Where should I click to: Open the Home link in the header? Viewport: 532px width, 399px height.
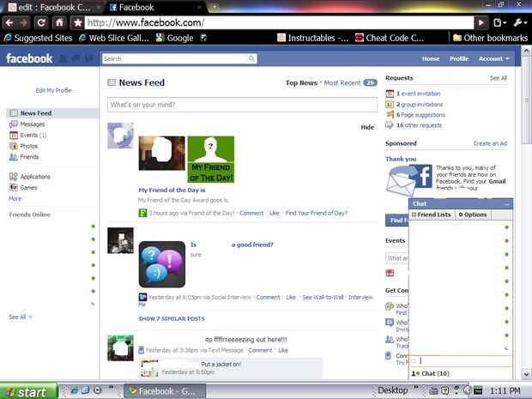(431, 58)
